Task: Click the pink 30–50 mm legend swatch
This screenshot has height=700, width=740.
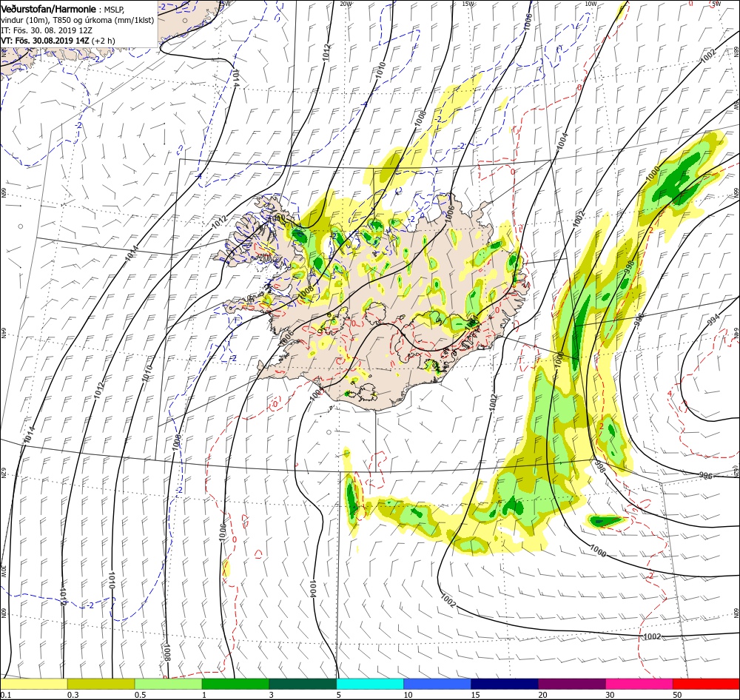Action: point(639,684)
